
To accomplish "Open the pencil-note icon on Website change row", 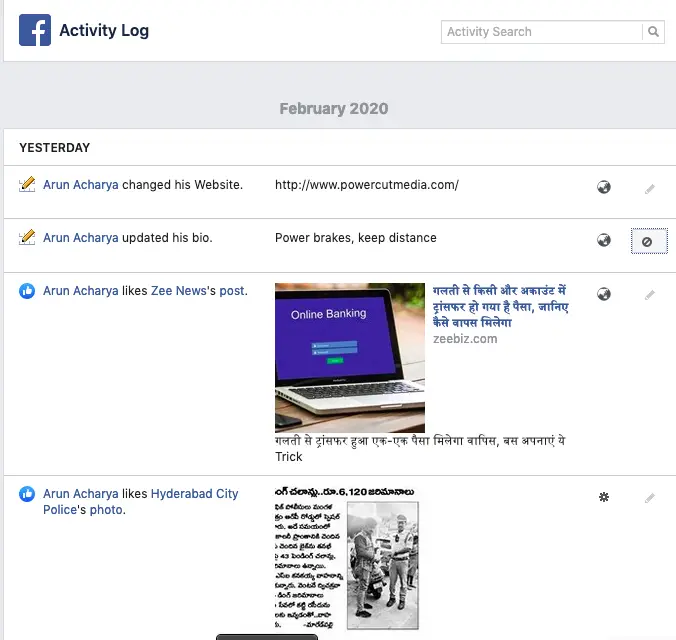I will click(27, 185).
